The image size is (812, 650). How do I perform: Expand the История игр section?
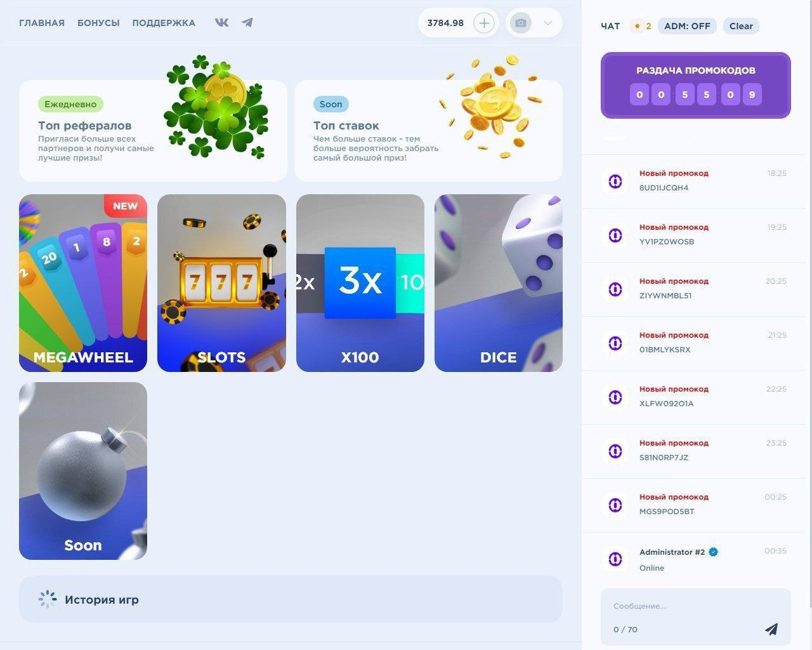291,599
